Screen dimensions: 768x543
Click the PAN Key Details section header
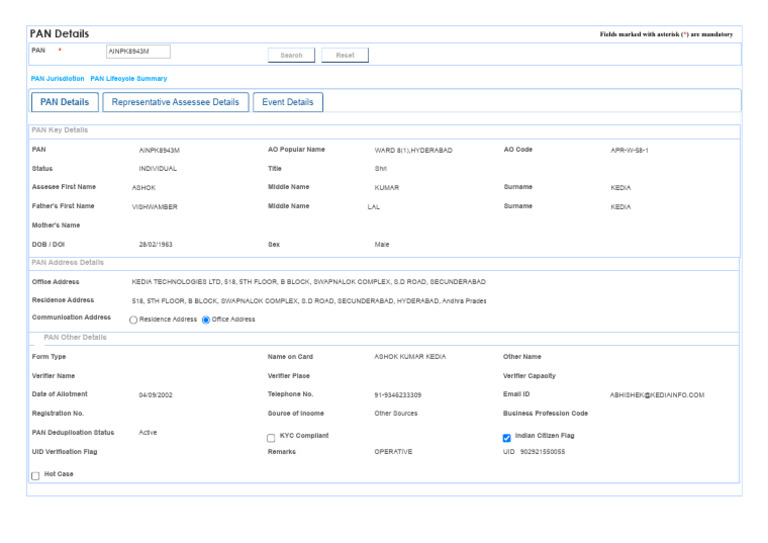[60, 130]
